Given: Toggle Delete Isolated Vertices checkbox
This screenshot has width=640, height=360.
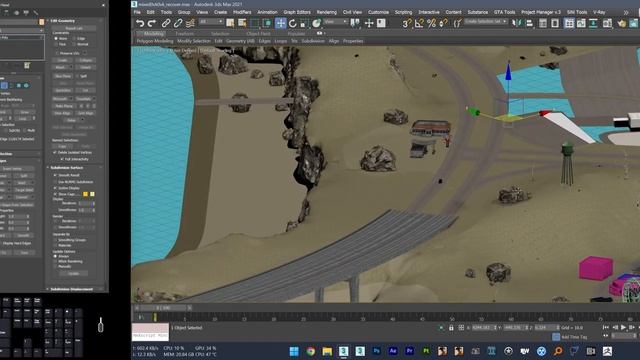Looking at the screenshot, I should (55, 152).
